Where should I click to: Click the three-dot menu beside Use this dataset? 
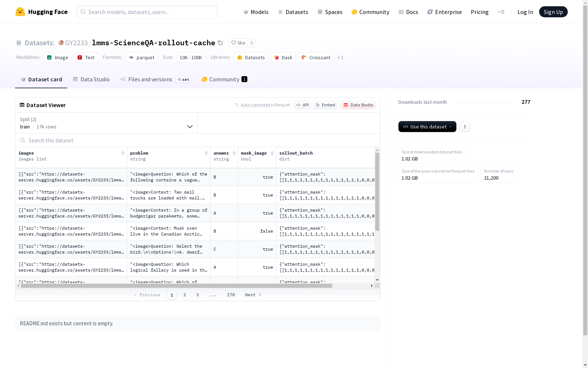click(465, 127)
